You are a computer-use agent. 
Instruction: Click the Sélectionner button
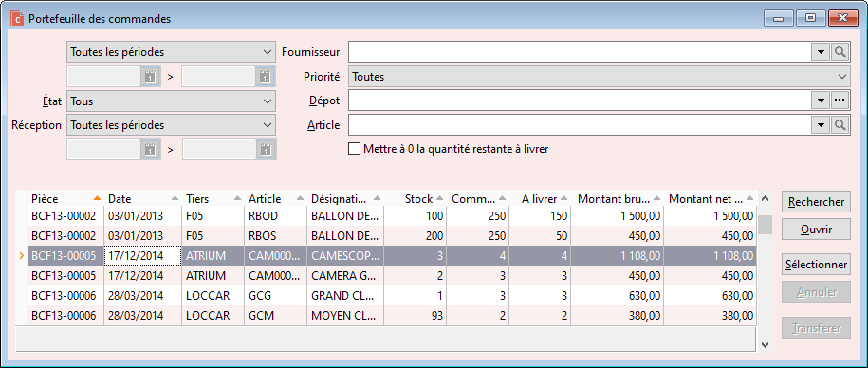(x=816, y=265)
